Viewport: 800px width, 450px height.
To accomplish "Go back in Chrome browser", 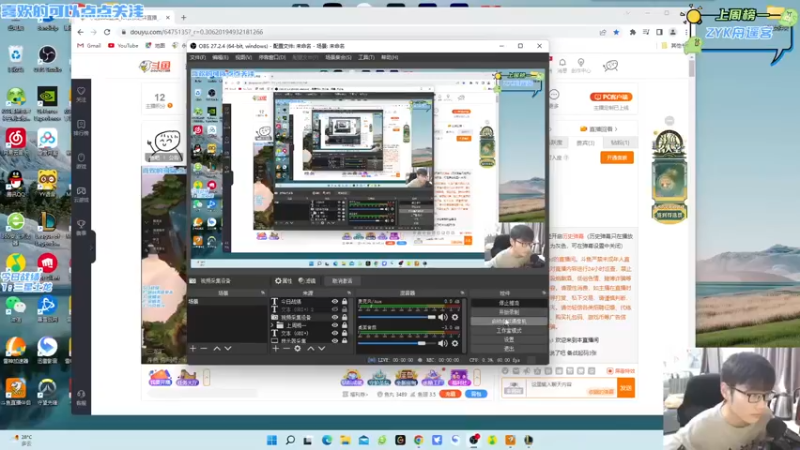I will point(81,32).
